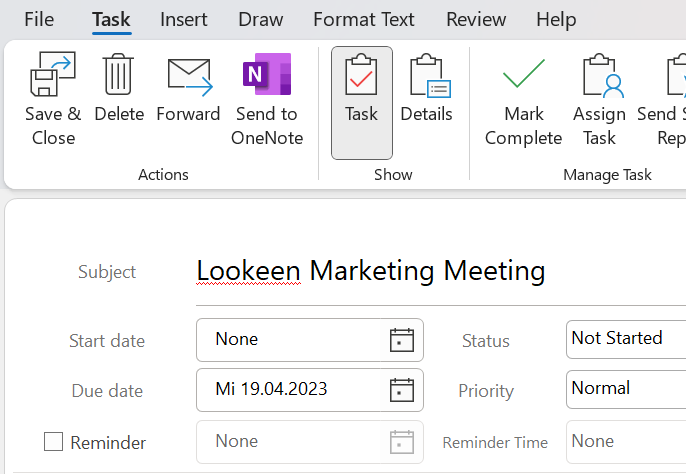Open the Due date calendar picker
Screen dimensions: 686x474
click(401, 390)
